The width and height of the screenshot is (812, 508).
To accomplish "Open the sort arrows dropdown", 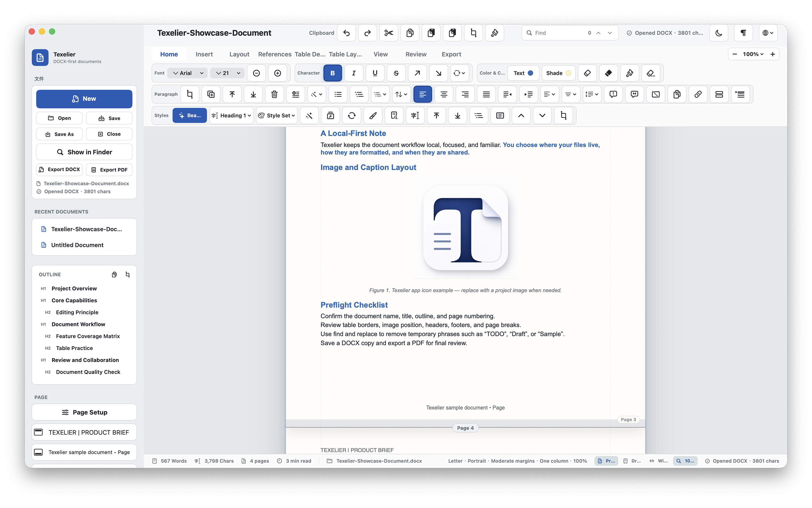I will (x=401, y=95).
